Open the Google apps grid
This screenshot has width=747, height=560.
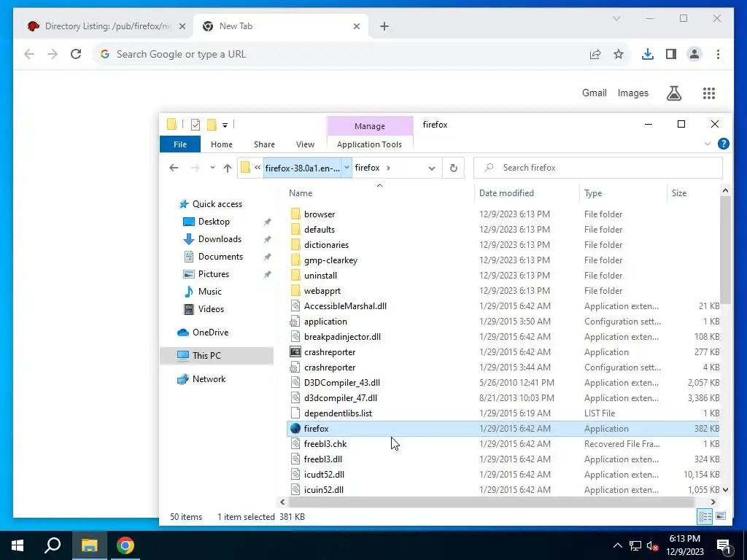[x=709, y=93]
